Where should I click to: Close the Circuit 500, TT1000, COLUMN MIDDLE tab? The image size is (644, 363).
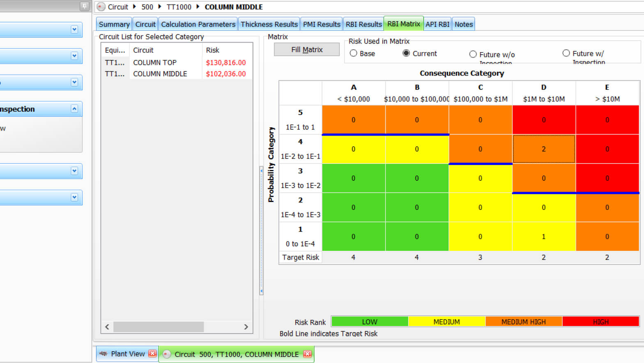coord(307,354)
